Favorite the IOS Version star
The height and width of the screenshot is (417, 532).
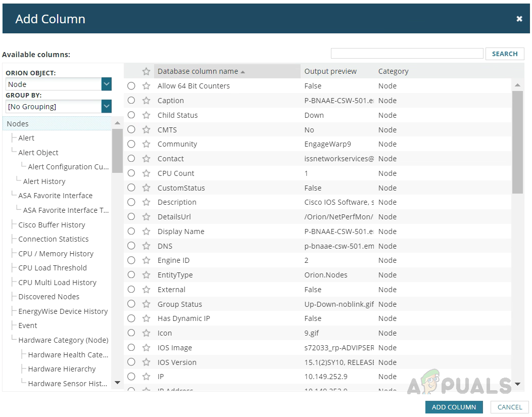pos(146,362)
